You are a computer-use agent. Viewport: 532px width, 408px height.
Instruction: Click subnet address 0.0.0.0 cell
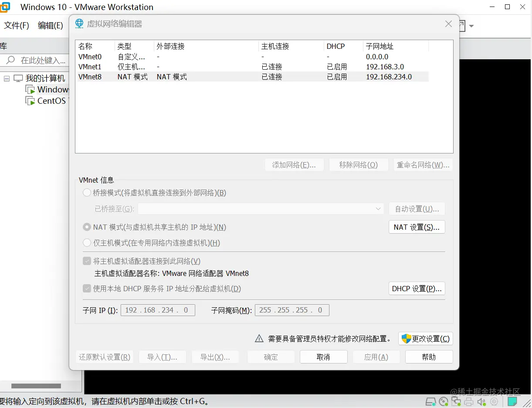[377, 57]
